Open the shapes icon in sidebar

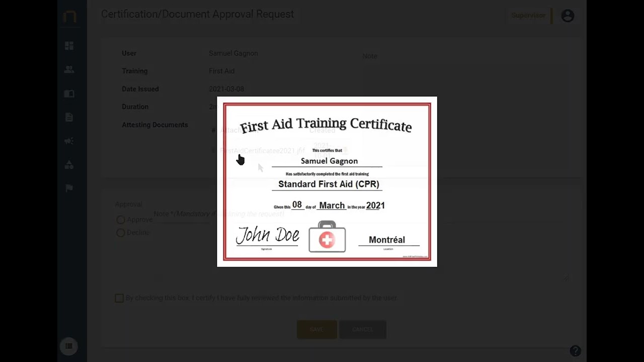[69, 164]
